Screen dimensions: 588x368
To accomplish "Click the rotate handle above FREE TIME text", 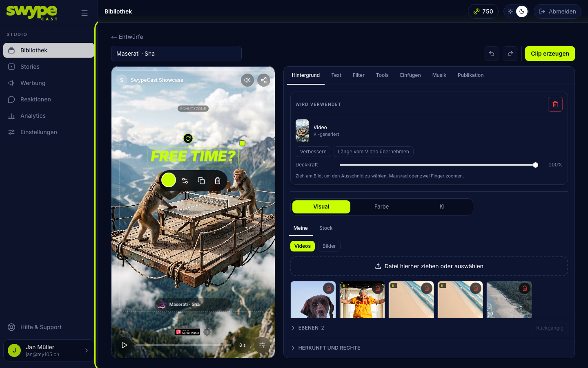I will coord(188,139).
